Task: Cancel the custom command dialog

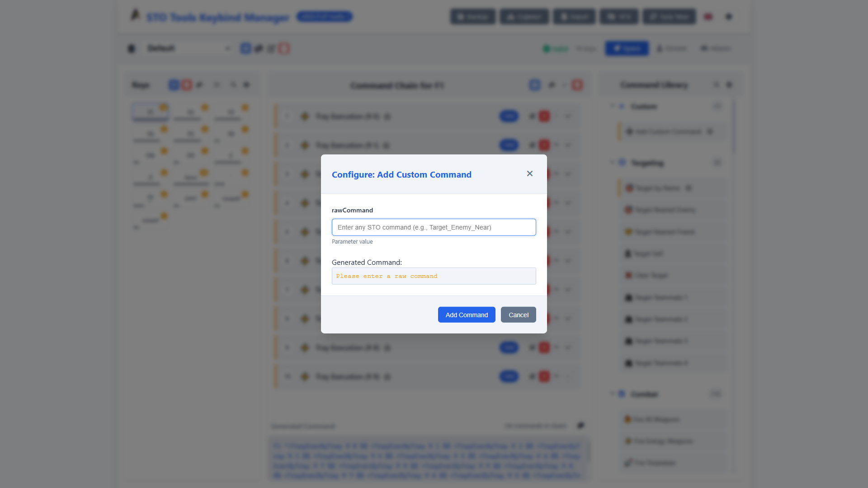Action: [518, 315]
